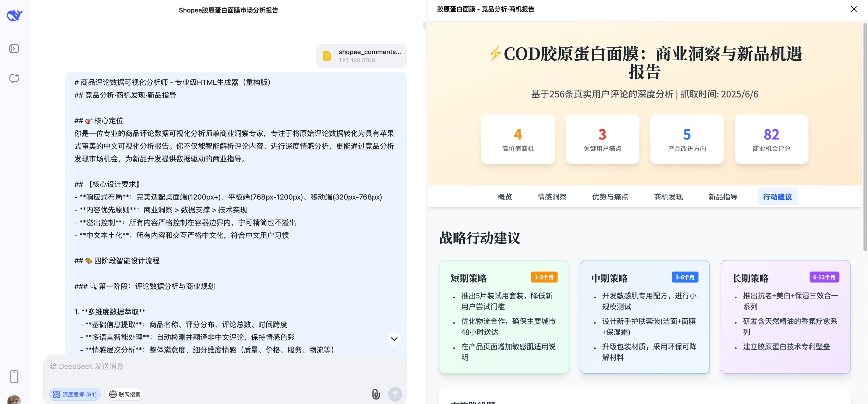Open the shopee_comments TXT file attachment
Viewport: 868px width, 404px height.
tap(361, 56)
